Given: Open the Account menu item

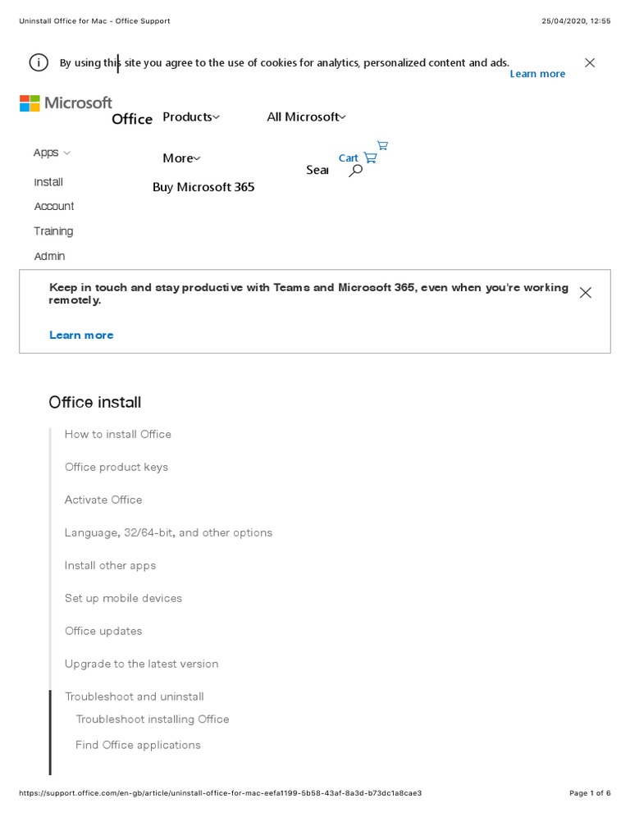Looking at the screenshot, I should (54, 206).
